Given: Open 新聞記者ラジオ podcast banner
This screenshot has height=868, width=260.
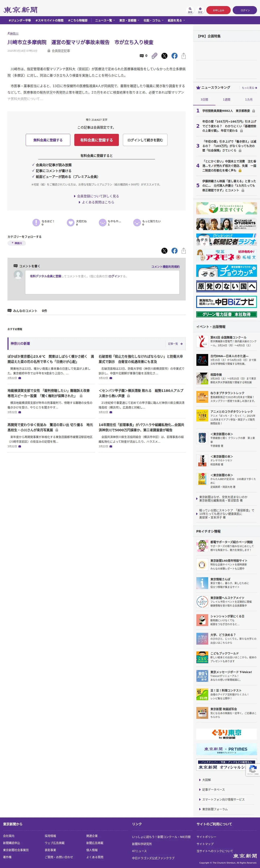Looking at the screenshot, I should [x=227, y=239].
